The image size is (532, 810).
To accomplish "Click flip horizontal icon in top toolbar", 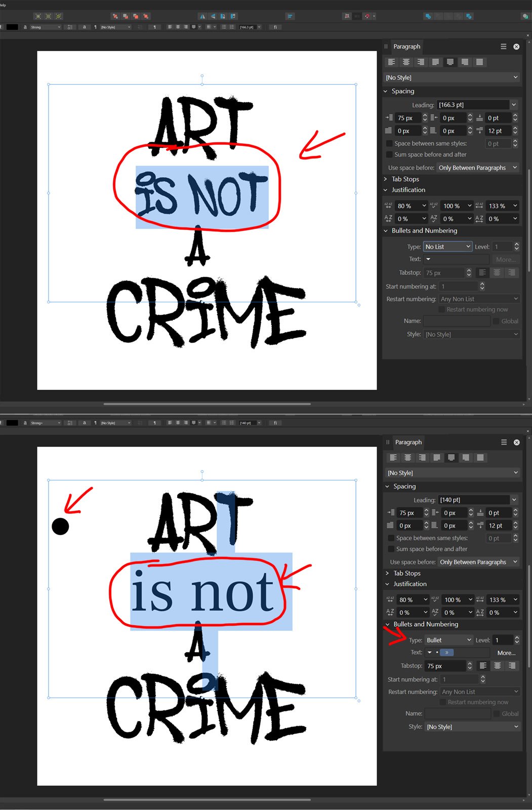I will tap(202, 16).
